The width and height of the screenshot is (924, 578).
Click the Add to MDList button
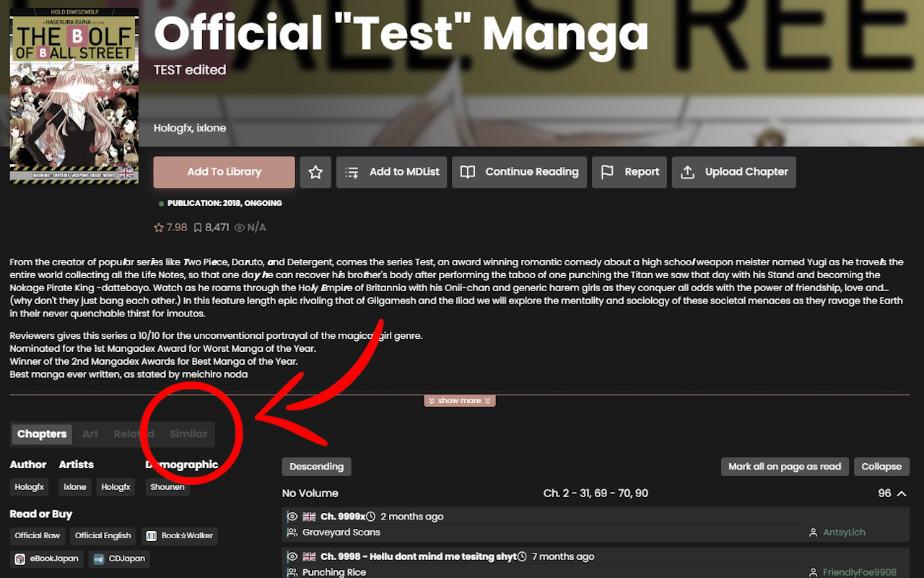pos(392,172)
